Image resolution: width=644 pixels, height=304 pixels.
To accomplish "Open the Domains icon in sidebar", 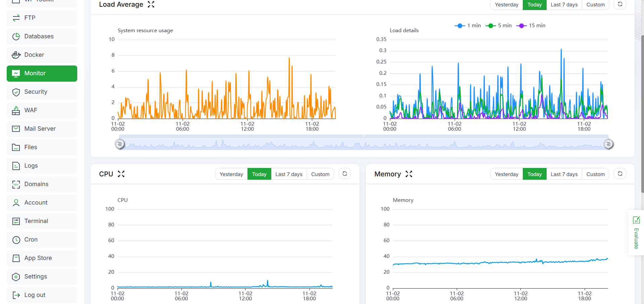I will point(16,184).
